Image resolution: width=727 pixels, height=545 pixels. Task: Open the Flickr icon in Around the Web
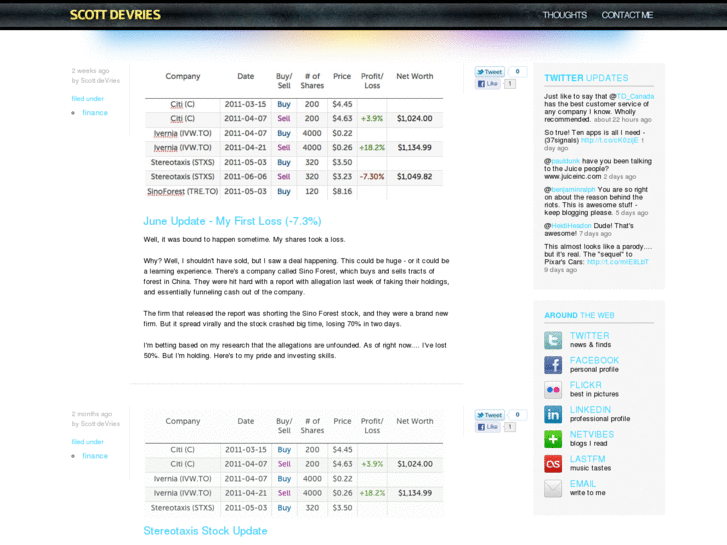point(553,390)
